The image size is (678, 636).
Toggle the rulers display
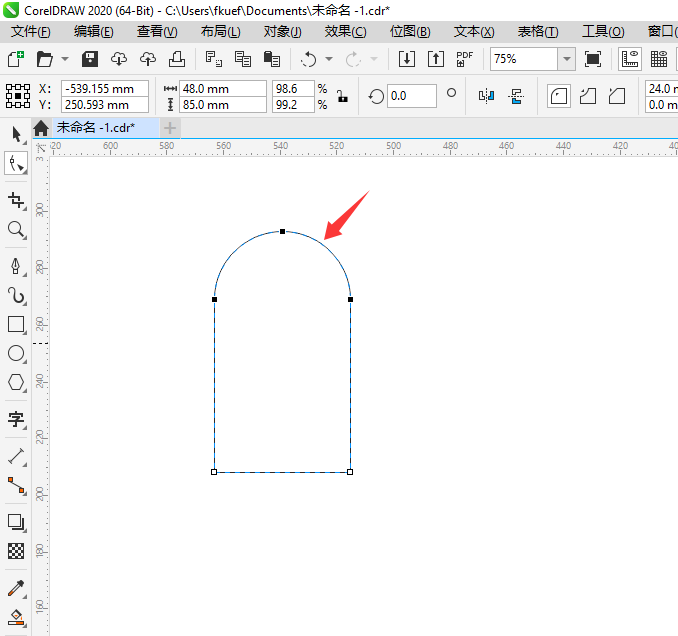pyautogui.click(x=630, y=59)
